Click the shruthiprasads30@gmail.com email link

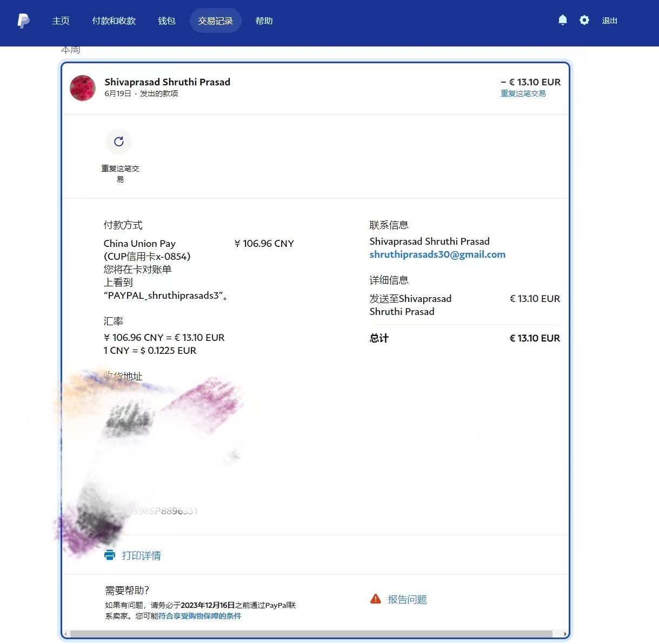(x=437, y=254)
